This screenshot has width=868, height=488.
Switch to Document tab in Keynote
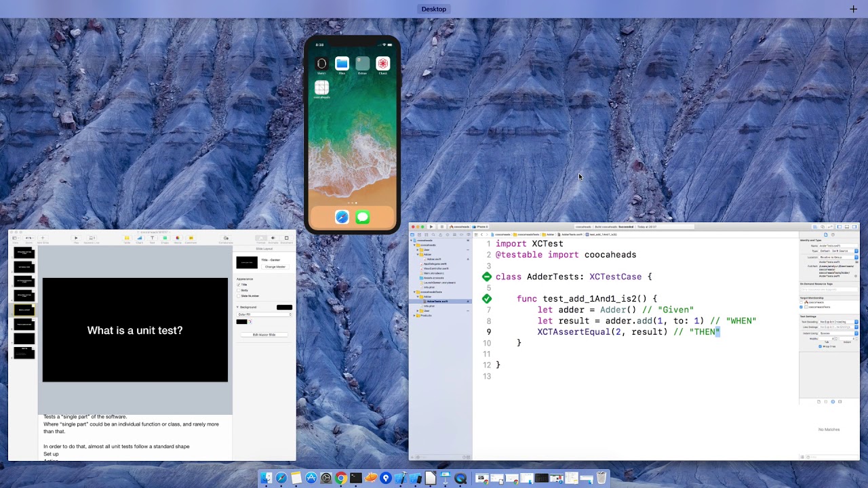coord(286,238)
